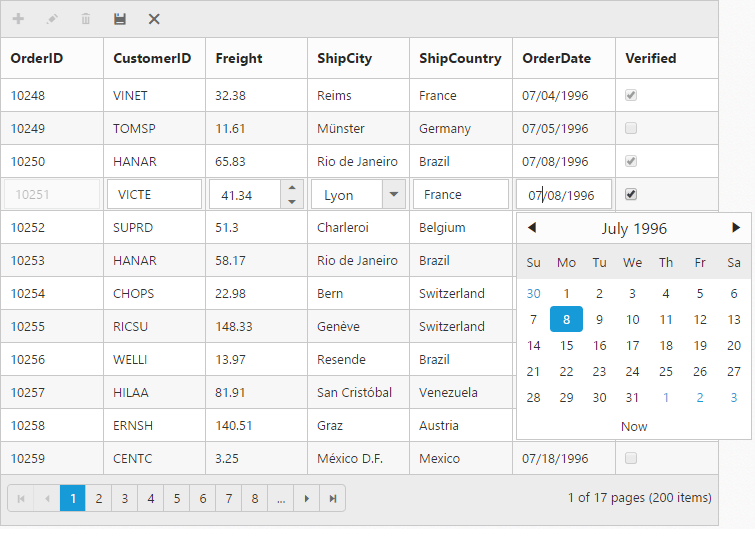Select the Venezuela ship country cell
755x534 pixels.
[x=461, y=392]
